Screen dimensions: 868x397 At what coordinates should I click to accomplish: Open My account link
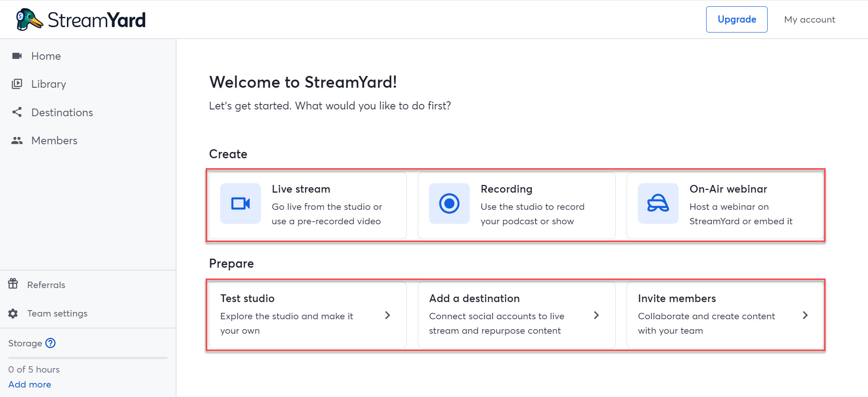click(810, 19)
